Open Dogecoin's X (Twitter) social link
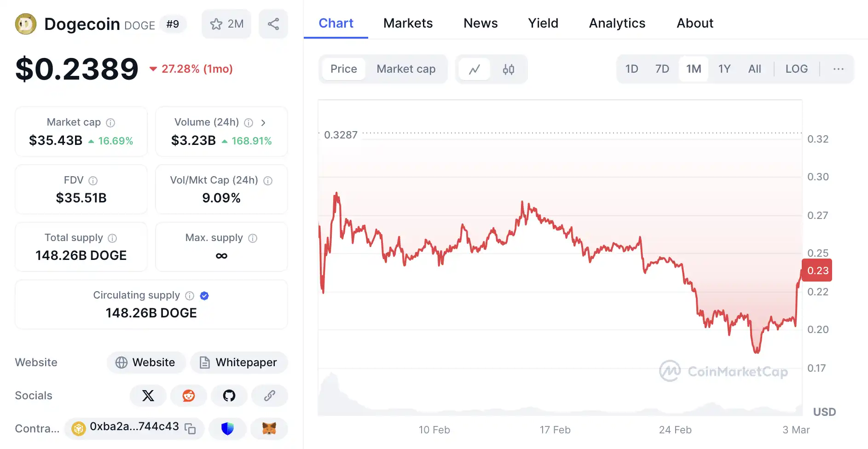This screenshot has height=449, width=868. click(x=148, y=396)
